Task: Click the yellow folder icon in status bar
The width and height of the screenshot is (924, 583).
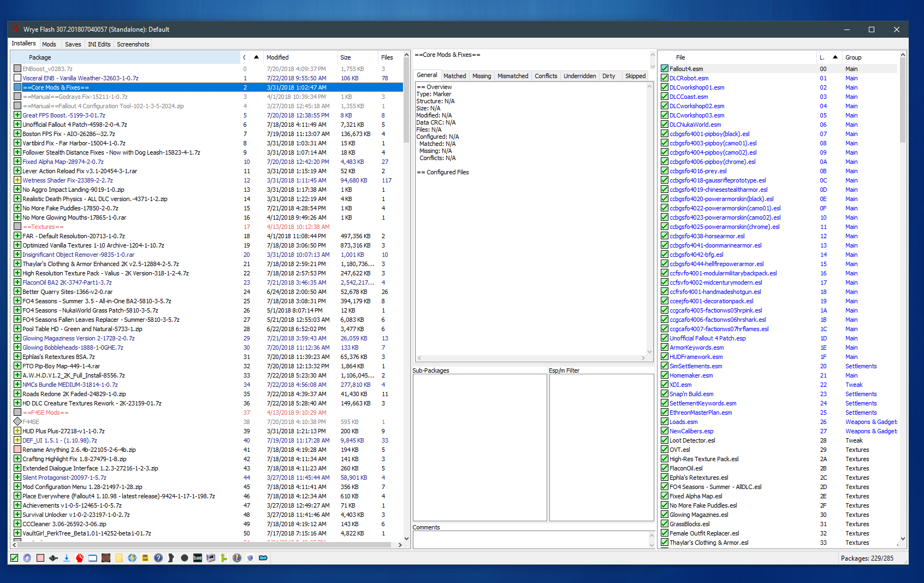Action: coord(119,558)
